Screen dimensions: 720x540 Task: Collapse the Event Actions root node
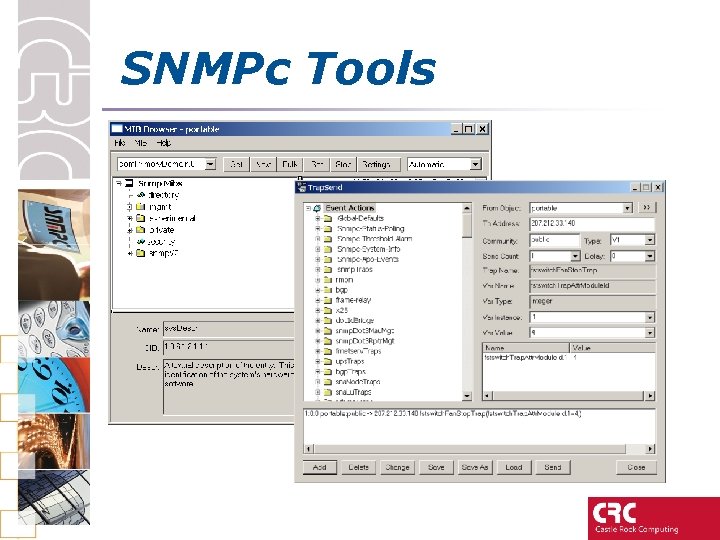(308, 208)
